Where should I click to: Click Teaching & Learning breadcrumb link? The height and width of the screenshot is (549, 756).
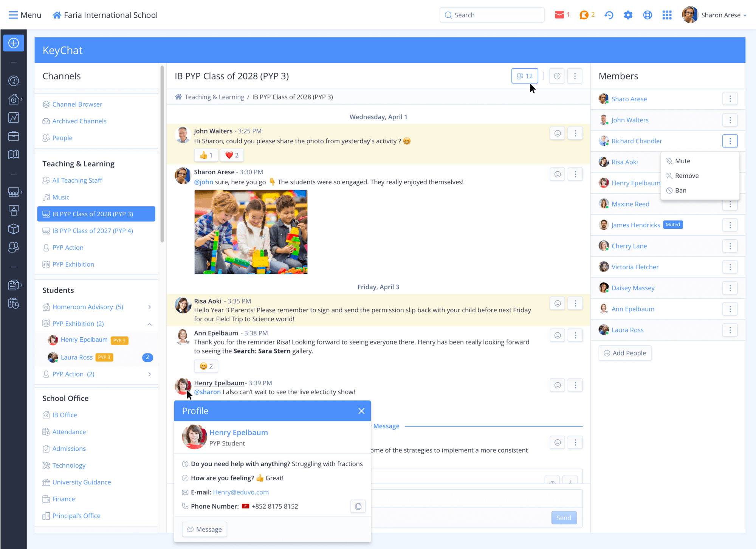coord(214,97)
